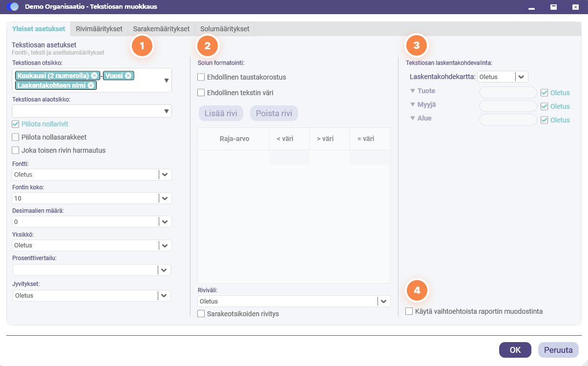This screenshot has height=366, width=588.
Task: Close the Tekstiosan muokkaus window
Action: pos(575,7)
